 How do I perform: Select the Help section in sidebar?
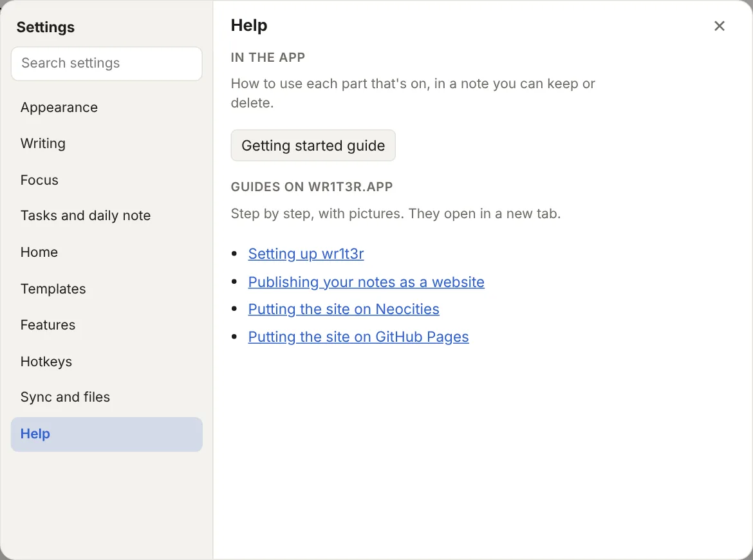(x=107, y=434)
